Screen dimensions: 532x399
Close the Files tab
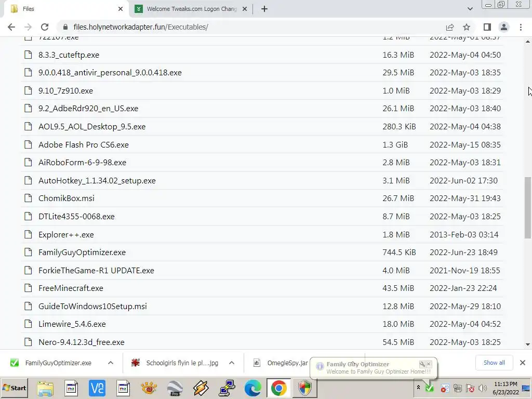[x=121, y=9]
